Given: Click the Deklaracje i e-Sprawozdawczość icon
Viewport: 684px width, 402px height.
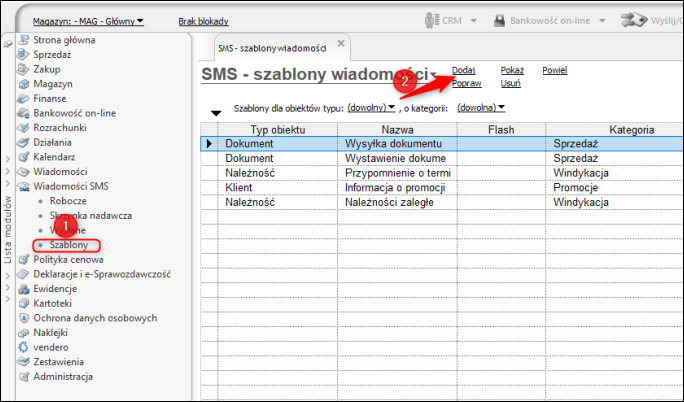Looking at the screenshot, I should click(x=23, y=274).
